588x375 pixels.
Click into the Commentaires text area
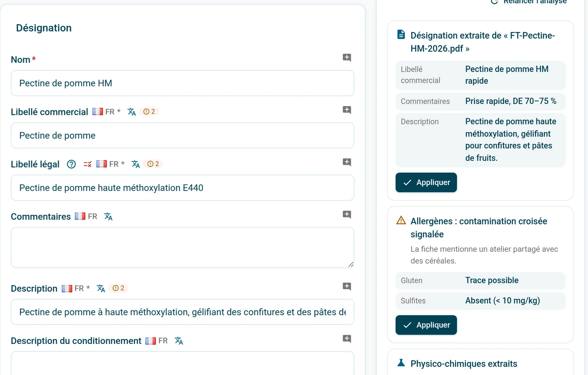(183, 248)
